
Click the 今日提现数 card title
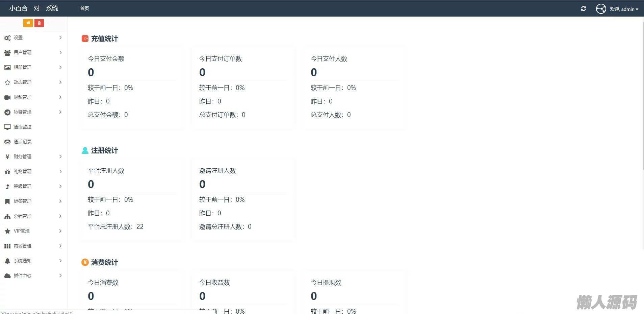(x=326, y=283)
